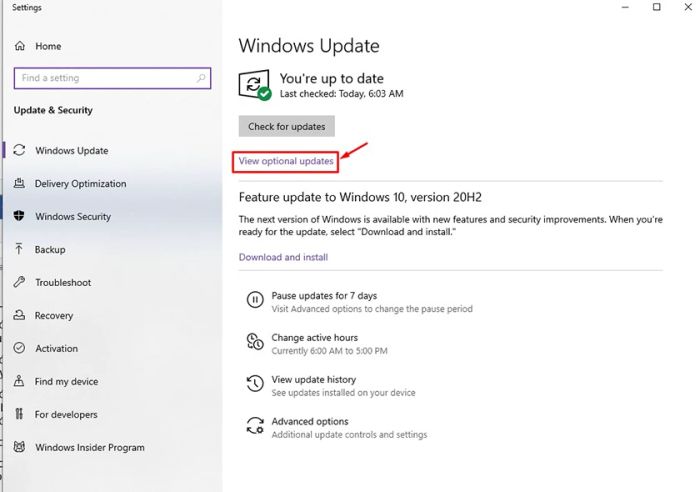Click the Currently 6:00 AM to 5:00 PM text
This screenshot has width=700, height=492.
point(329,351)
